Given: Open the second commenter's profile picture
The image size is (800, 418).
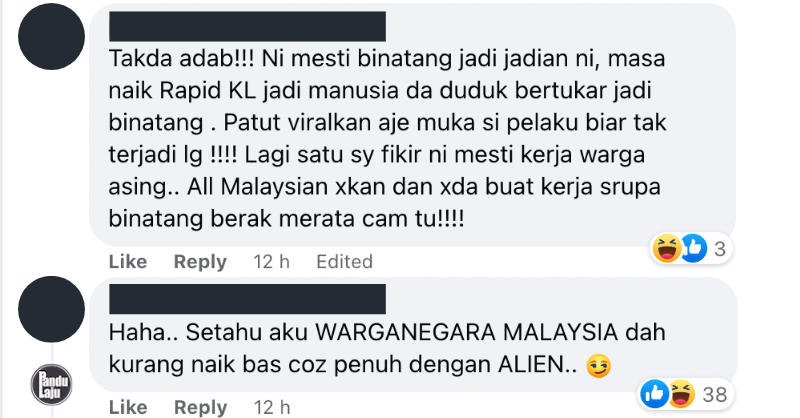Looking at the screenshot, I should 51,309.
